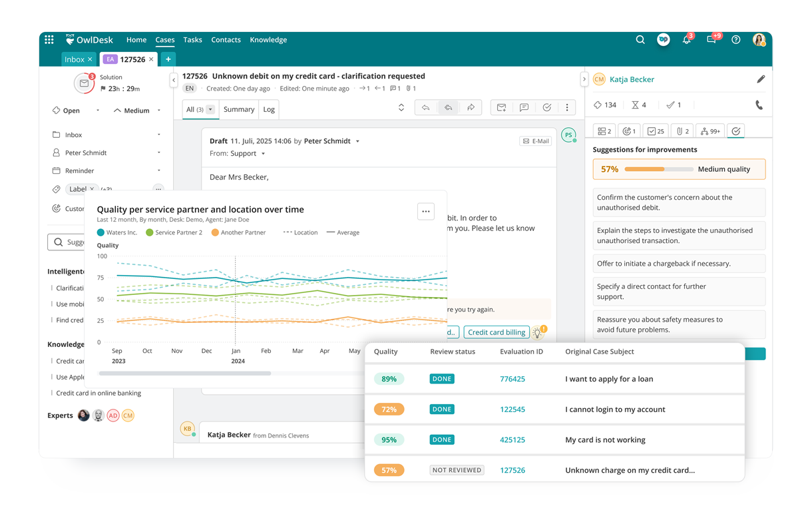The image size is (812, 526).
Task: Toggle Waters Inc. series in chart legend
Action: [117, 232]
